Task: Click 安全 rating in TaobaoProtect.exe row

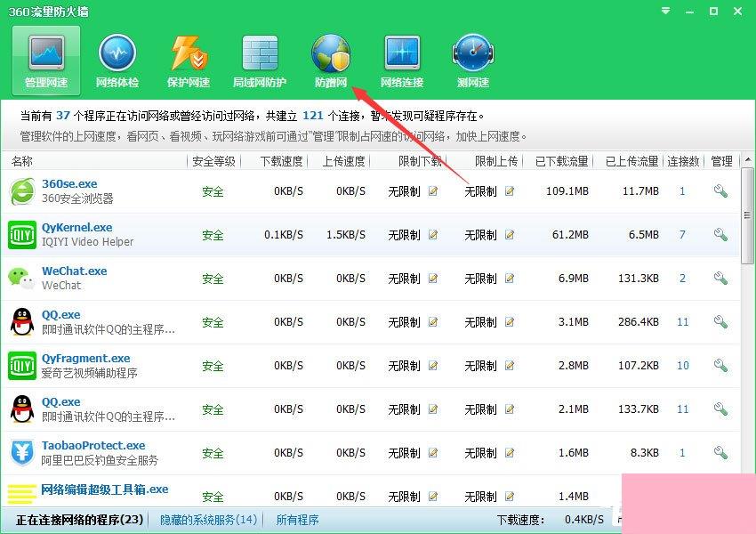Action: tap(213, 453)
